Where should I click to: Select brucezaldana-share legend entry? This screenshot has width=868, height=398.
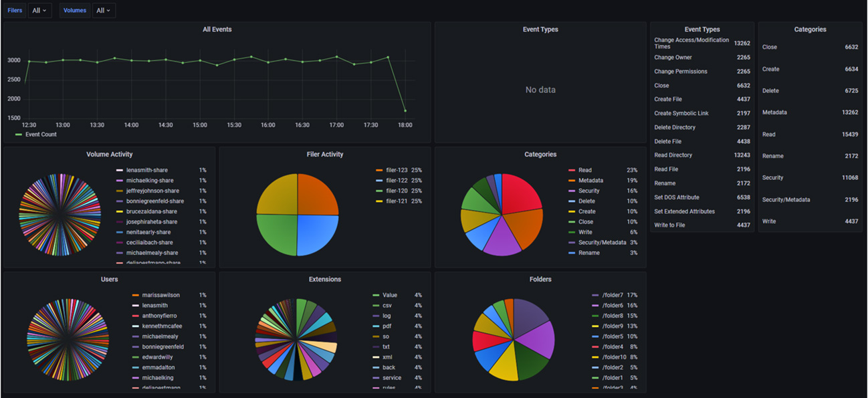152,211
